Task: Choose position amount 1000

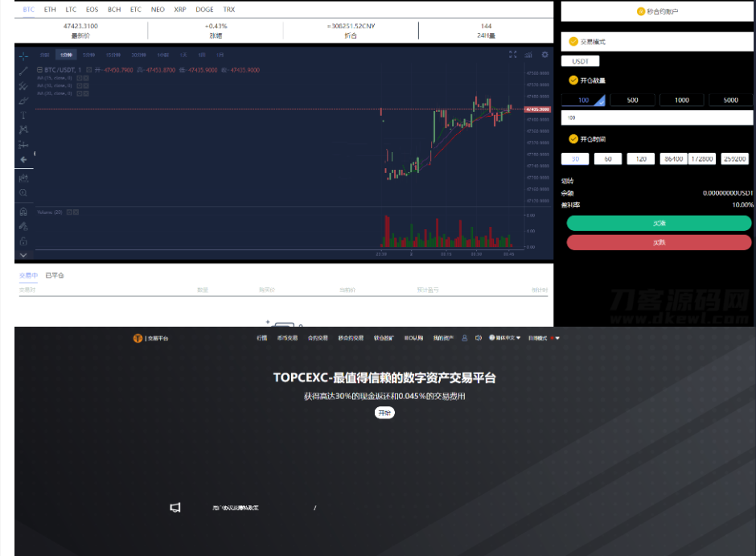Action: coord(682,101)
